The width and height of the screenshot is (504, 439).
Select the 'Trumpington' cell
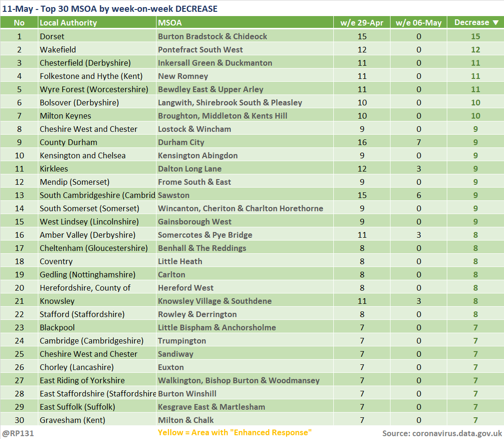[244, 341]
